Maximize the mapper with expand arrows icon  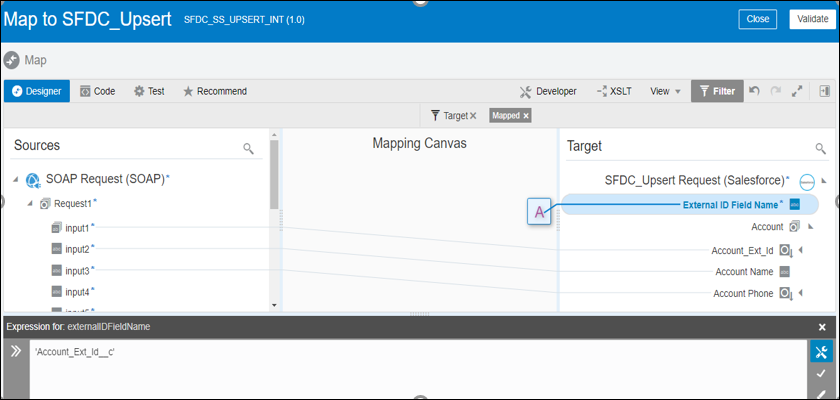(x=797, y=91)
